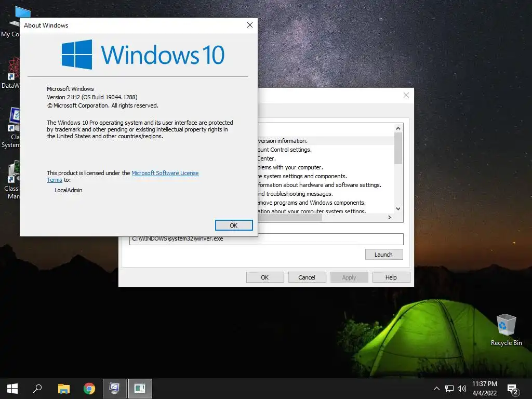The height and width of the screenshot is (399, 532).
Task: Open the Microsoft Software License Terms link
Action: pos(165,173)
